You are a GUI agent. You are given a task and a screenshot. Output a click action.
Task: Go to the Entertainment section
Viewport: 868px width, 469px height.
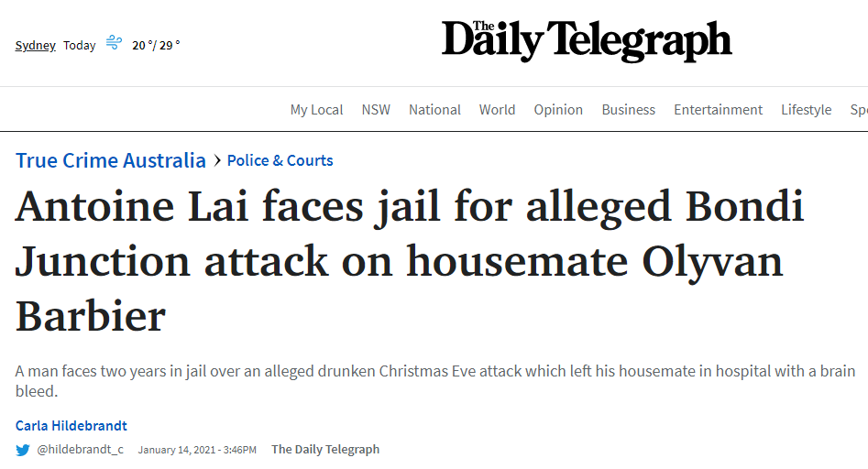[x=718, y=110]
